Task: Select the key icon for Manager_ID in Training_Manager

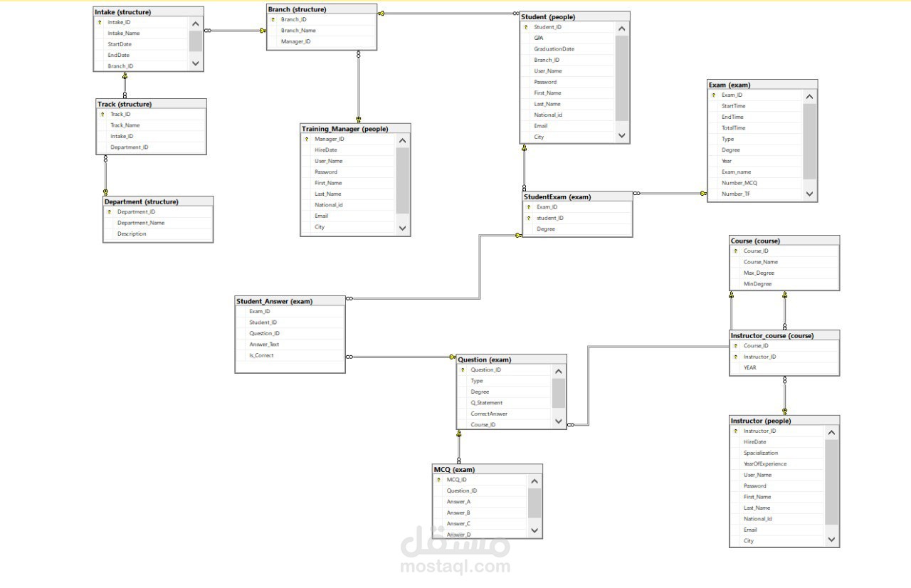Action: (306, 139)
